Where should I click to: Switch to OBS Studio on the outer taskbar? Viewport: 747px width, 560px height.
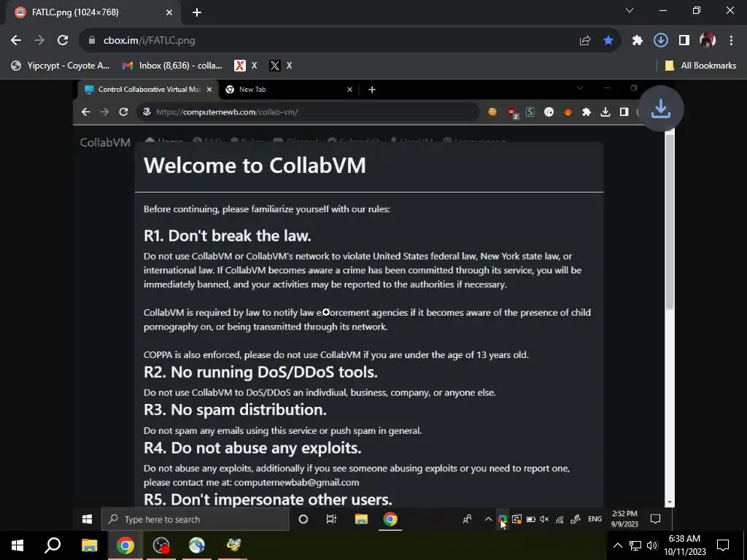tap(161, 545)
